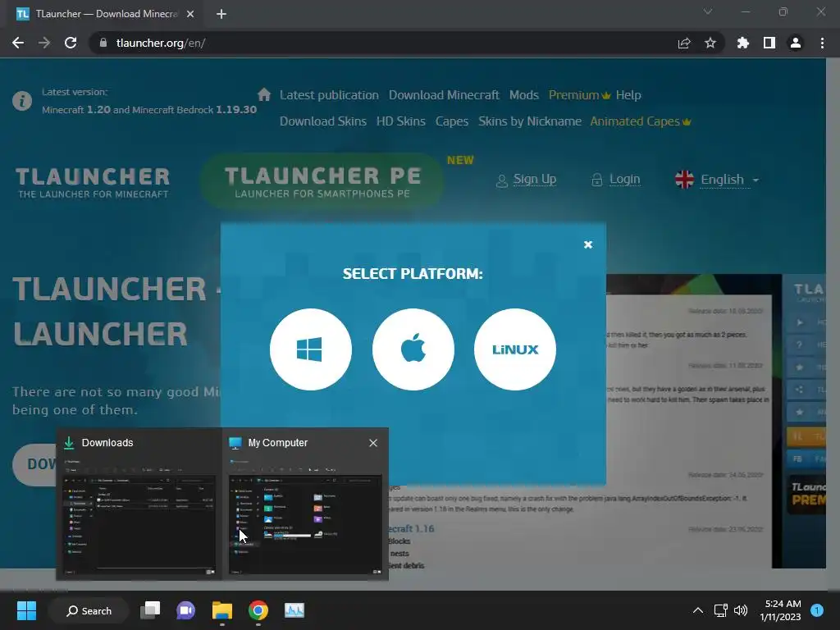The image size is (840, 630).
Task: Open the tab search chevron
Action: (x=708, y=11)
